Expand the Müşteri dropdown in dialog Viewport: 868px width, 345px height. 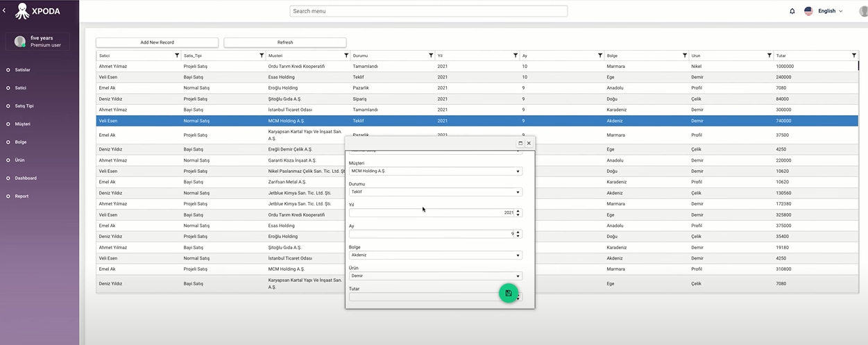pyautogui.click(x=436, y=171)
